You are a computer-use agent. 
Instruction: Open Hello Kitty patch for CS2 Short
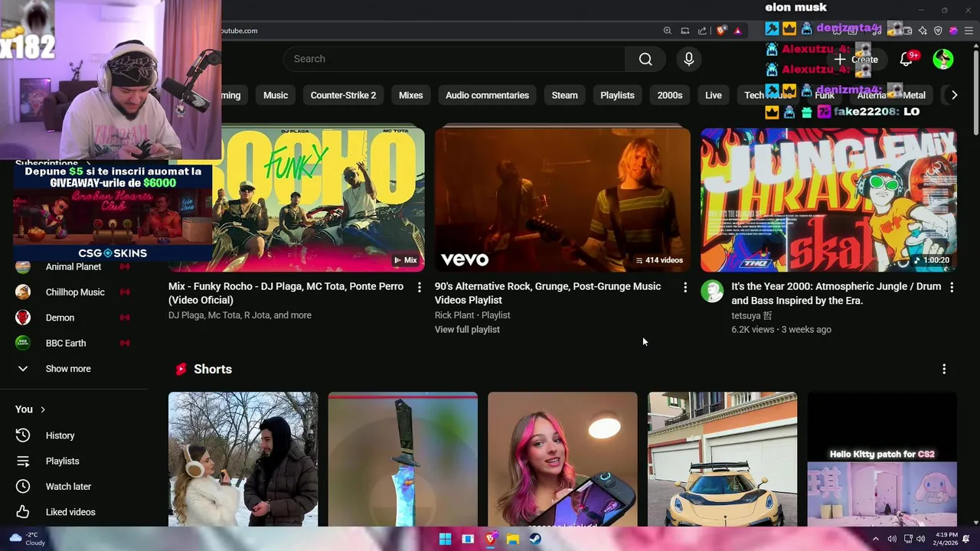tap(882, 459)
